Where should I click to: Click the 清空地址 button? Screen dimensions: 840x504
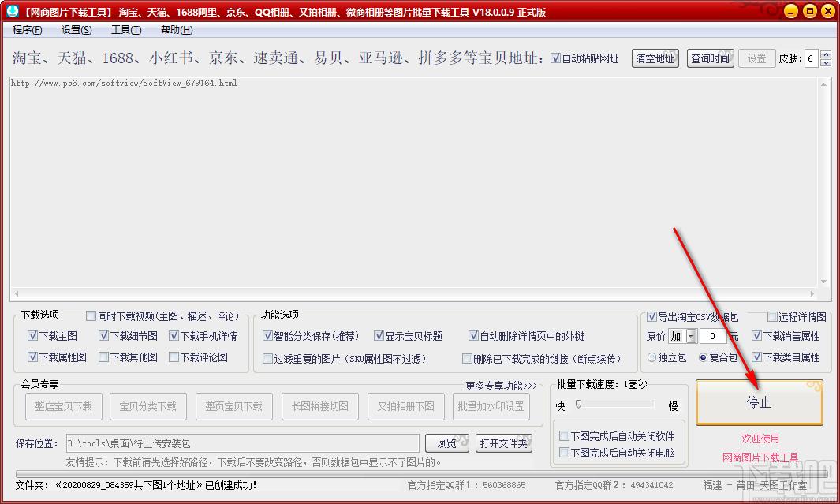click(x=655, y=58)
